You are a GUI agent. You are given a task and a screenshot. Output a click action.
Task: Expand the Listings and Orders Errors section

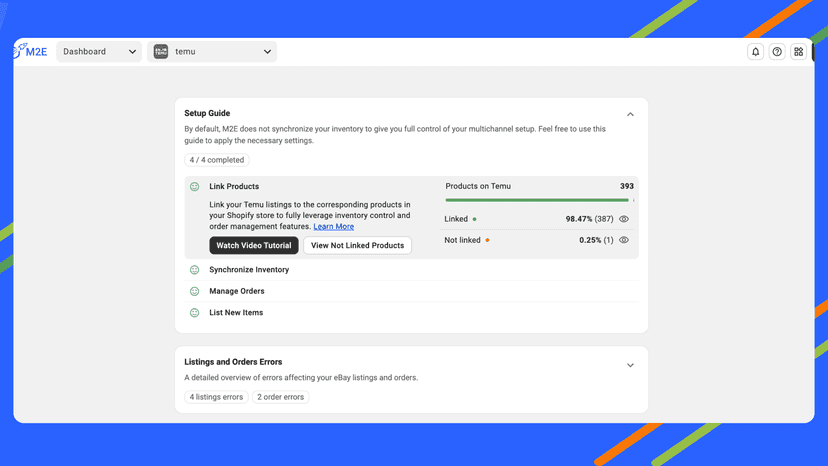click(630, 365)
